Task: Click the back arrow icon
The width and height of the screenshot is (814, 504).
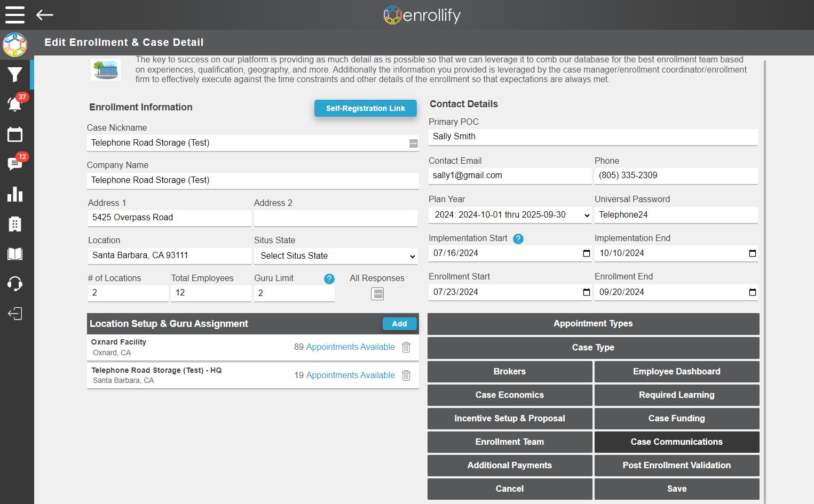Action: [x=45, y=15]
